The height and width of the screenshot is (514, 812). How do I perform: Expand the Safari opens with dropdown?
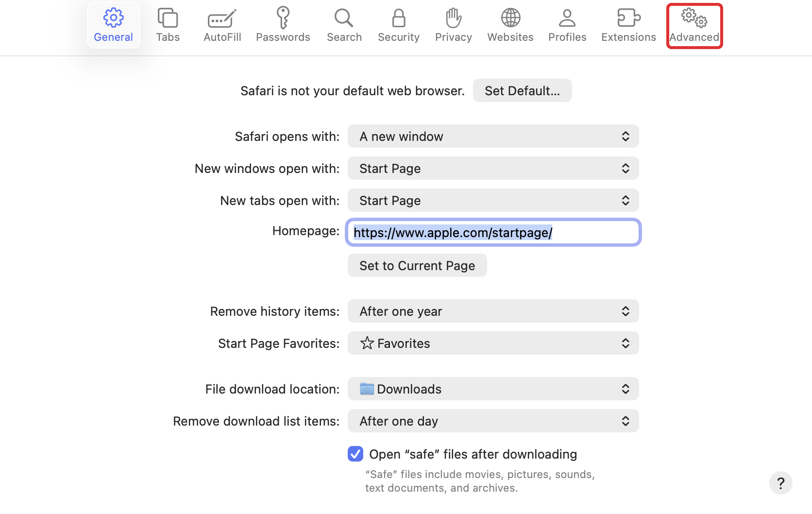[493, 136]
